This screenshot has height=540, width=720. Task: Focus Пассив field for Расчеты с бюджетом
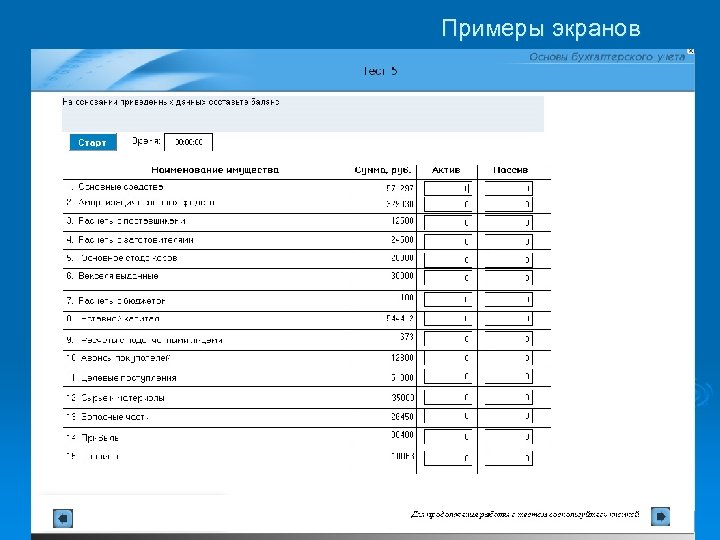[509, 299]
